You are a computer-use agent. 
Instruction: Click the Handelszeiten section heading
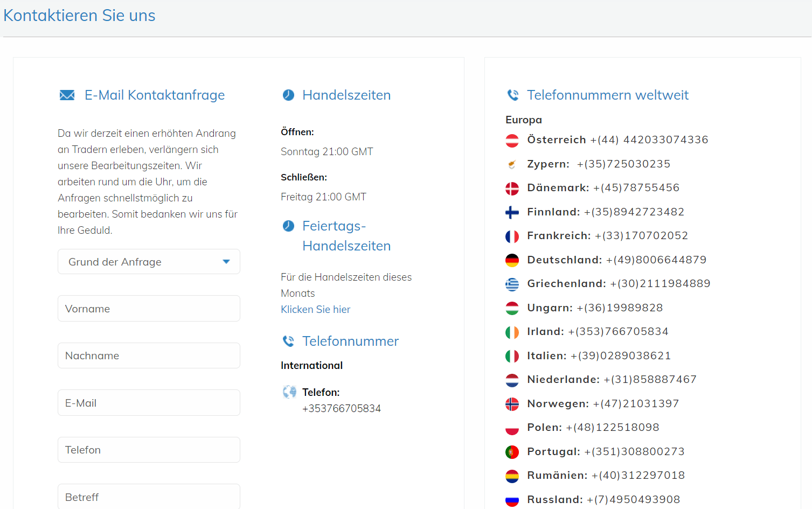pos(346,95)
